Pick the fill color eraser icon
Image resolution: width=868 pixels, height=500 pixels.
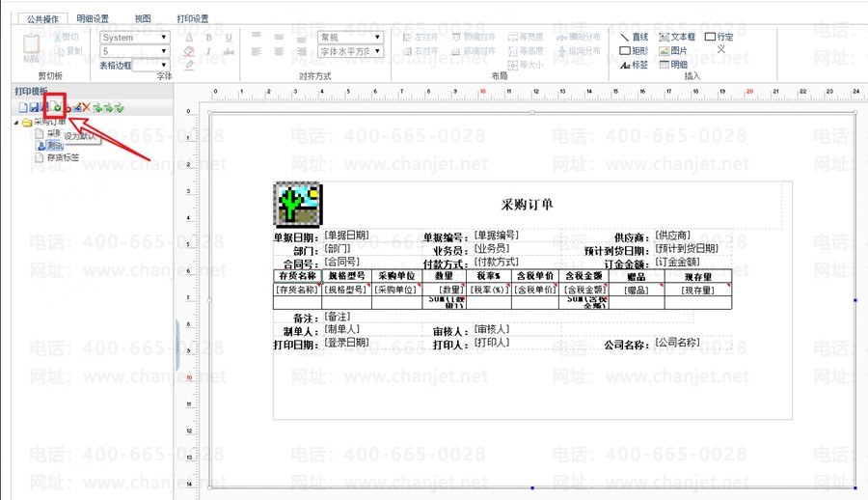point(189,51)
